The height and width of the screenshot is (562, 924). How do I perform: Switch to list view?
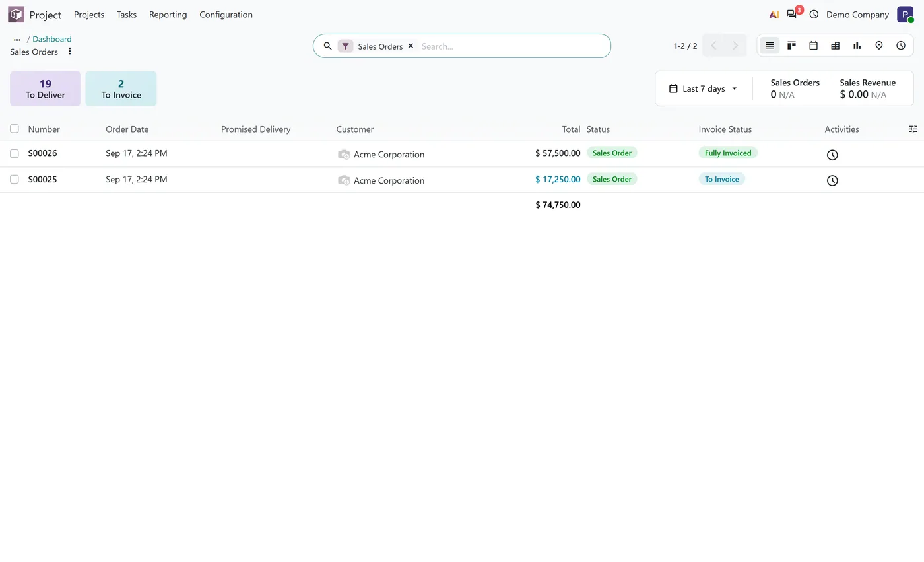(770, 46)
